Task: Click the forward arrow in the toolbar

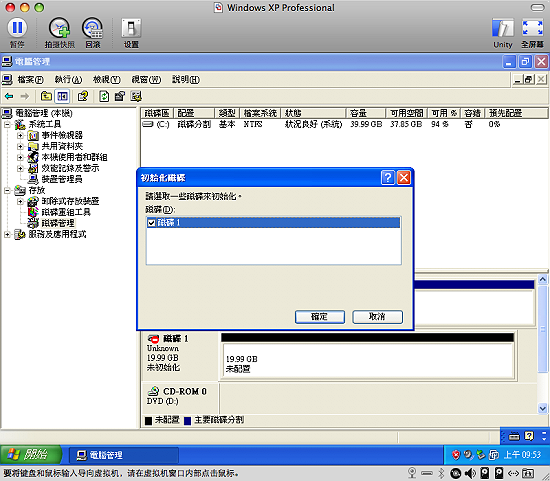Action: pos(25,96)
